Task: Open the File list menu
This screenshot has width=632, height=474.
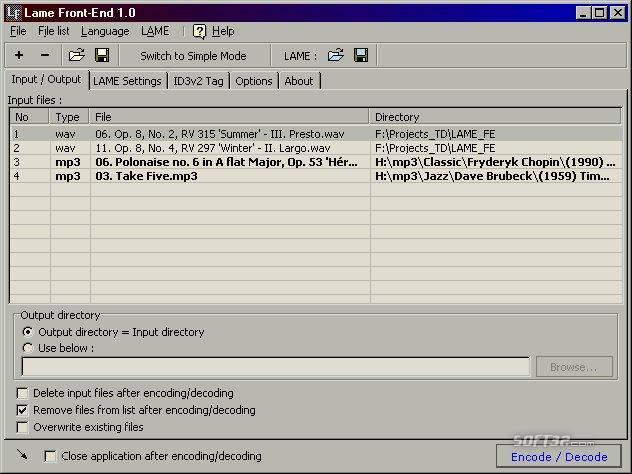Action: click(53, 31)
